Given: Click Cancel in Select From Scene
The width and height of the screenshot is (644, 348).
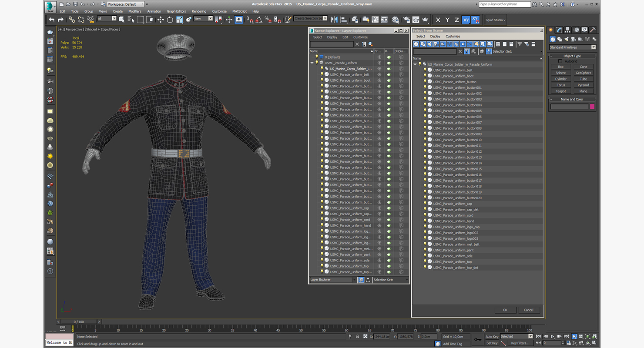Looking at the screenshot, I should point(528,310).
